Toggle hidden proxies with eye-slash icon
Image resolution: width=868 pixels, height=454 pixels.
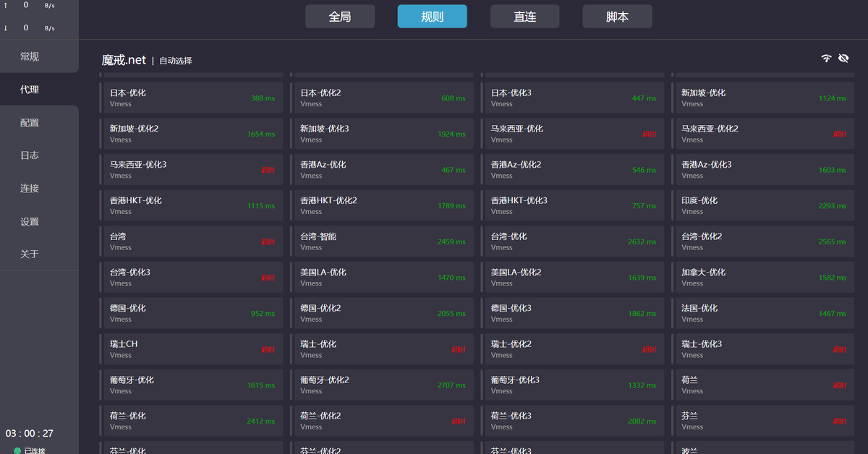pyautogui.click(x=843, y=59)
